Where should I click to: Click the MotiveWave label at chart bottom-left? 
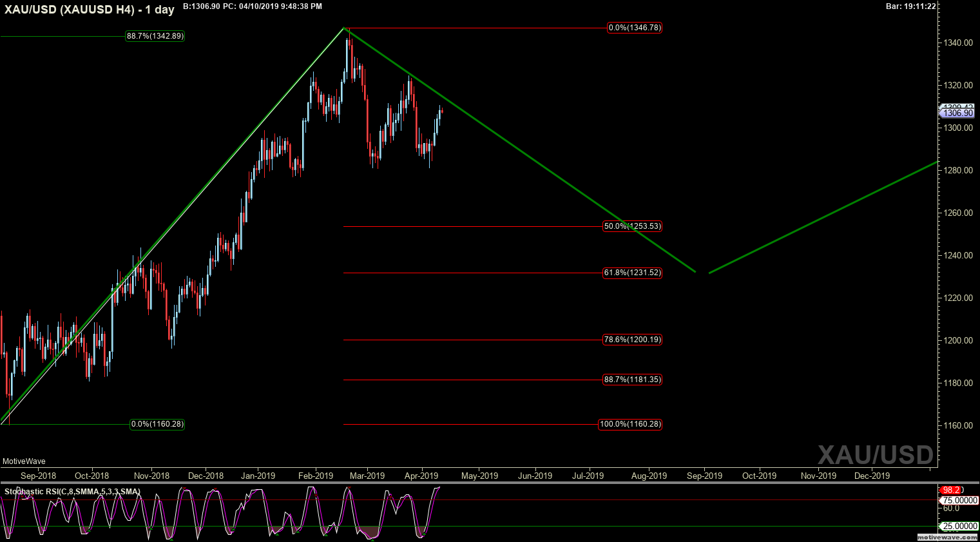pos(24,461)
